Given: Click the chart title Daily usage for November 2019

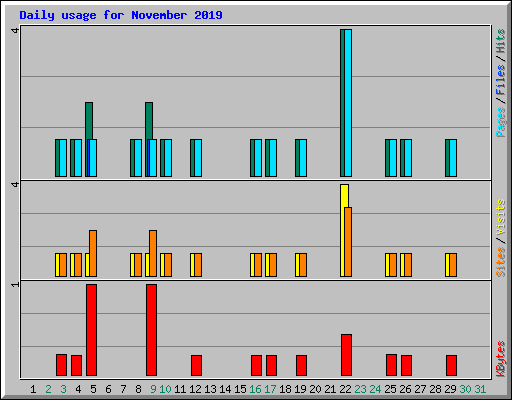Looking at the screenshot, I should [121, 15].
